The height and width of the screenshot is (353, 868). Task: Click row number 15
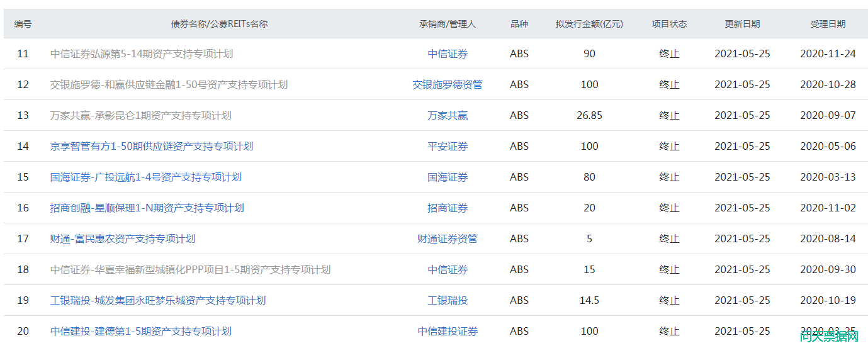[23, 177]
